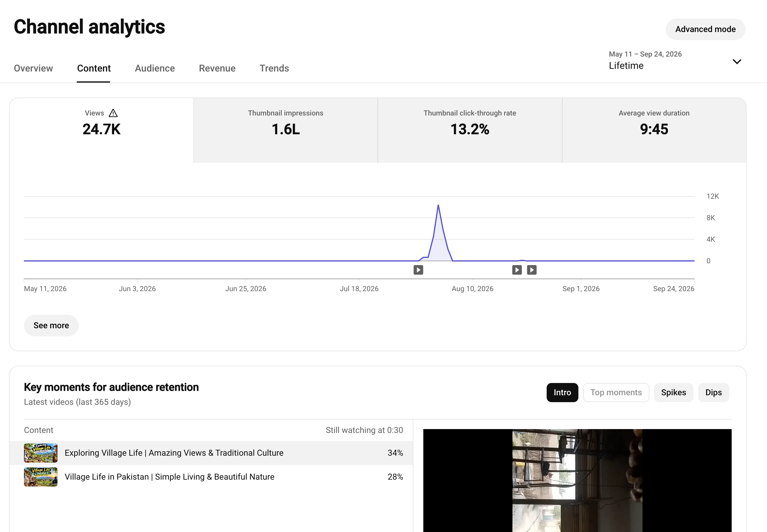Viewport: 767px width, 532px height.
Task: Click the second video publish marker on chart
Action: pos(517,270)
